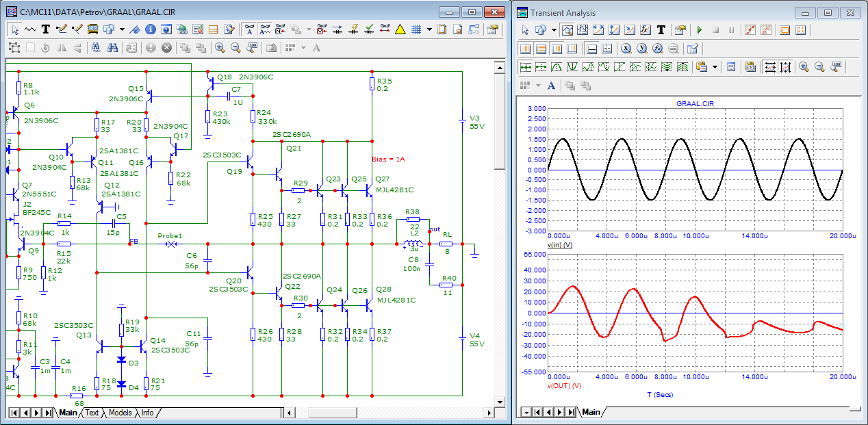
Task: Click the blue Info mode icon
Action: click(x=150, y=29)
